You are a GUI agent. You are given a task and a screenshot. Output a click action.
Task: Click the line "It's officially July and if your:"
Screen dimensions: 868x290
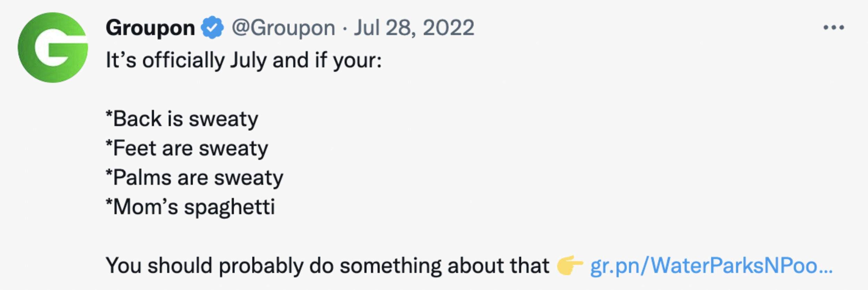tap(244, 60)
